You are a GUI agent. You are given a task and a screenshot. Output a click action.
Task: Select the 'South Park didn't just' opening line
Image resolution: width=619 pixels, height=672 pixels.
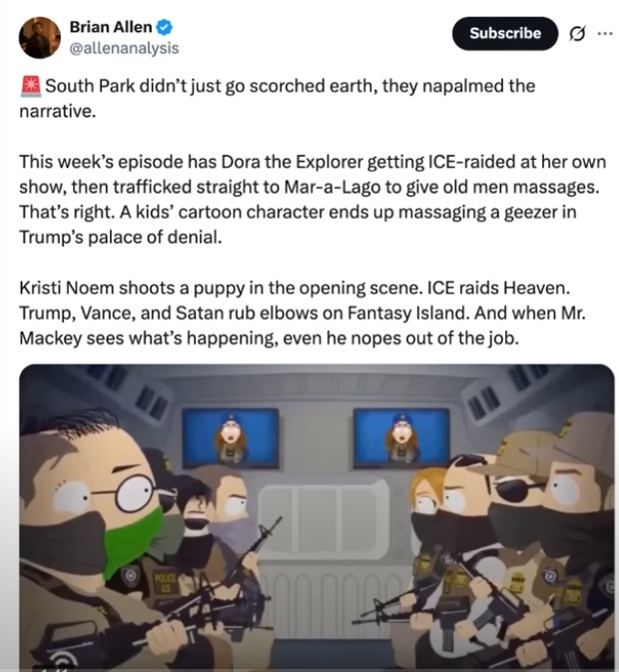coord(278,99)
